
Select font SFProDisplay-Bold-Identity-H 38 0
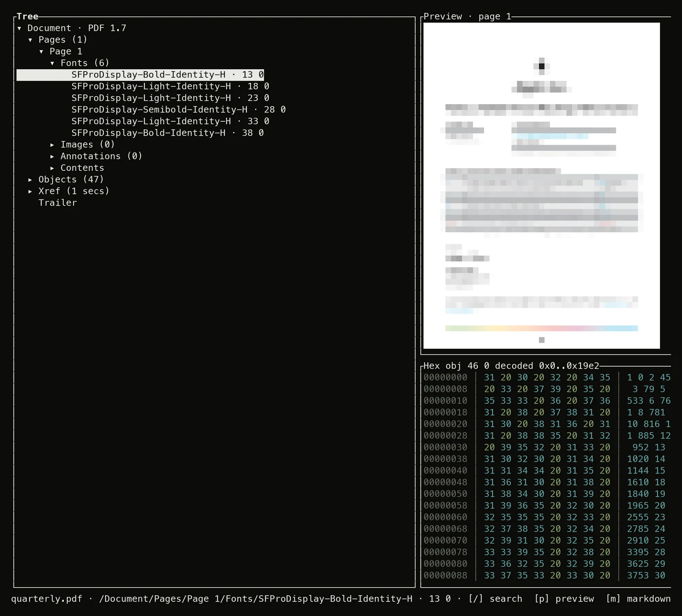click(x=168, y=133)
